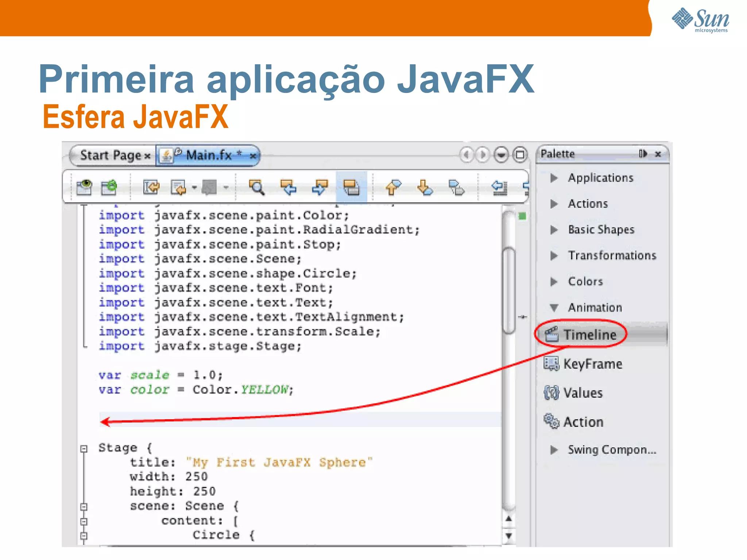
Task: Click the Previous Bookmark up-arrow icon
Action: (x=393, y=187)
